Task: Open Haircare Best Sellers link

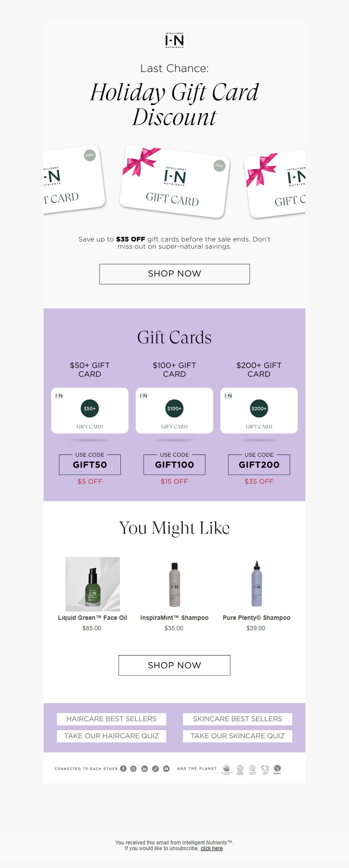Action: point(111,719)
